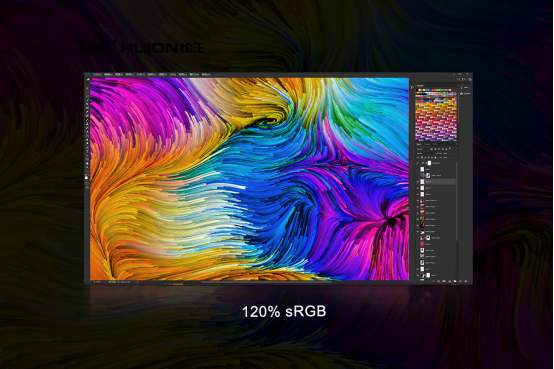Image resolution: width=554 pixels, height=369 pixels.
Task: Click the link layers icon in the Layers footer
Action: pyautogui.click(x=434, y=281)
